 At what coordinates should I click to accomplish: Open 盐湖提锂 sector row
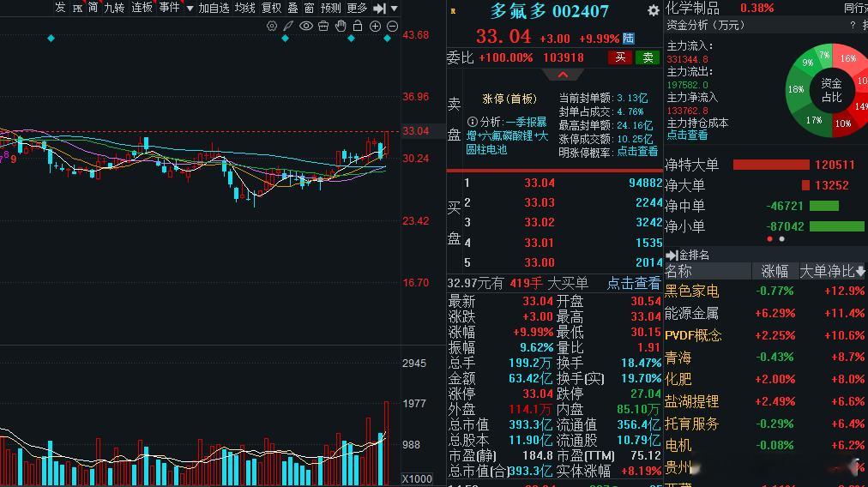(766, 401)
